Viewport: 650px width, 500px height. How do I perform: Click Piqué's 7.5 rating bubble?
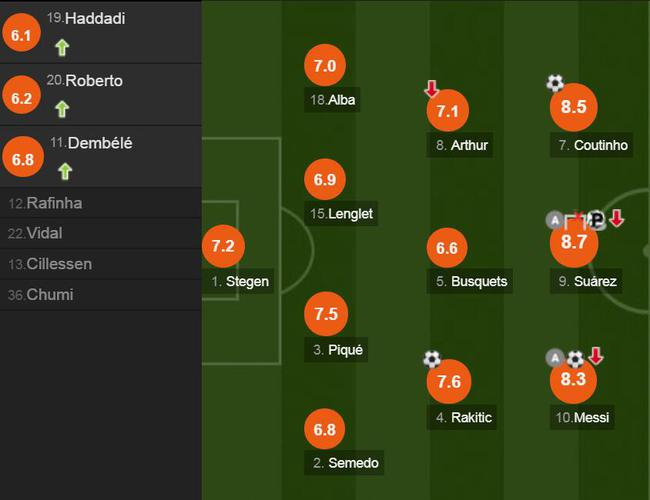click(325, 314)
